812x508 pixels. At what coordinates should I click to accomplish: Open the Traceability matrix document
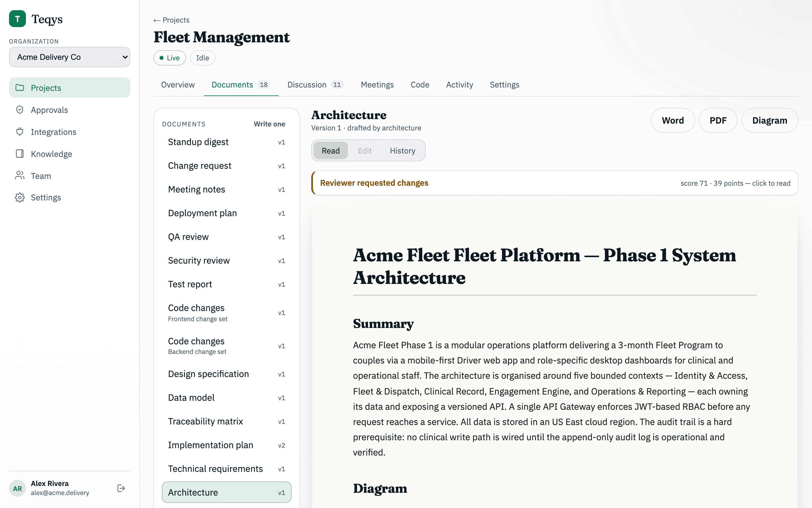tap(226, 421)
